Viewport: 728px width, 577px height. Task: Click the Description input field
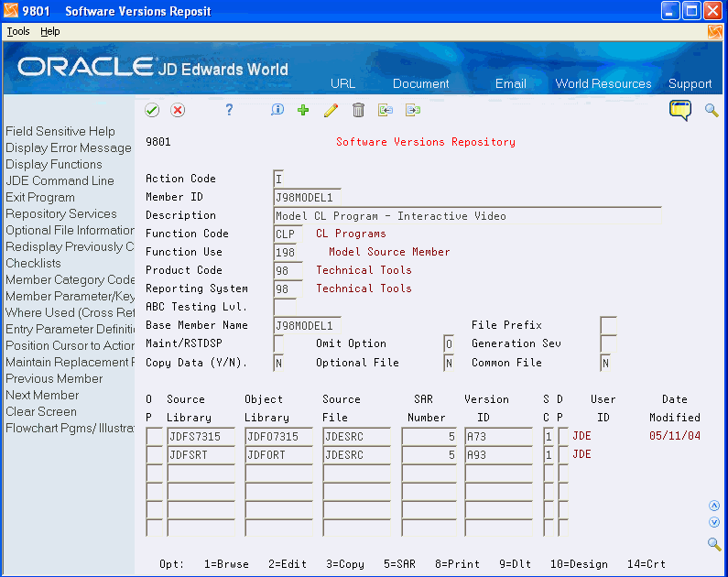pos(467,216)
